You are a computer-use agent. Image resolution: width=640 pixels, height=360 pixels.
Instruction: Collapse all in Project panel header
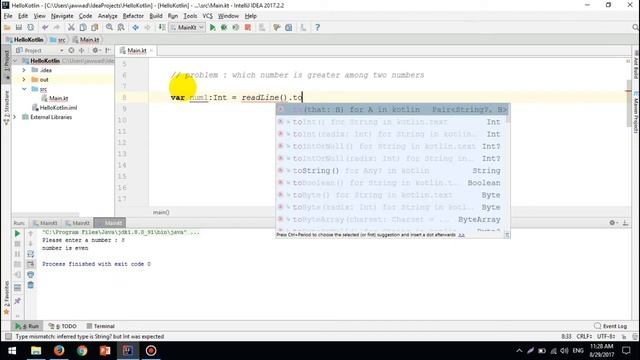coord(82,50)
